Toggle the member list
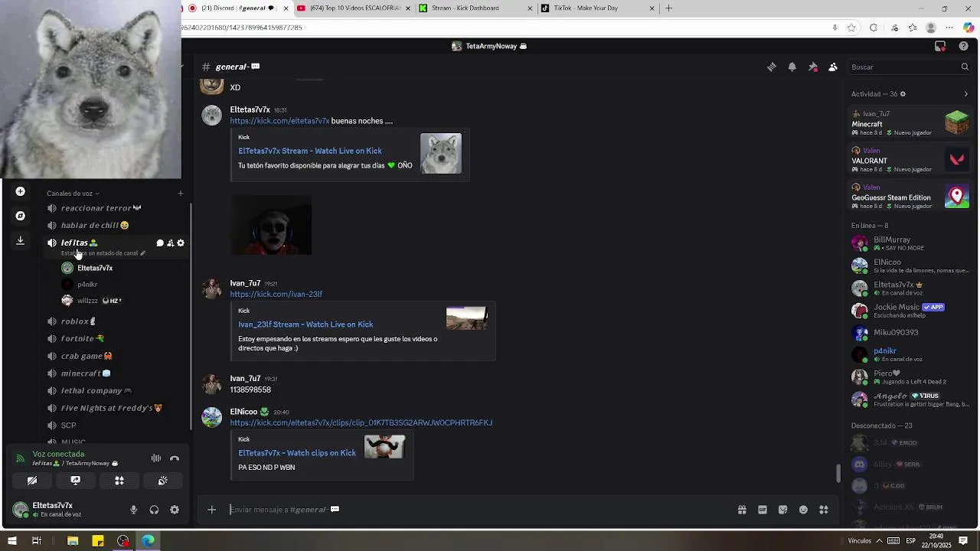The height and width of the screenshot is (551, 980). click(x=833, y=67)
